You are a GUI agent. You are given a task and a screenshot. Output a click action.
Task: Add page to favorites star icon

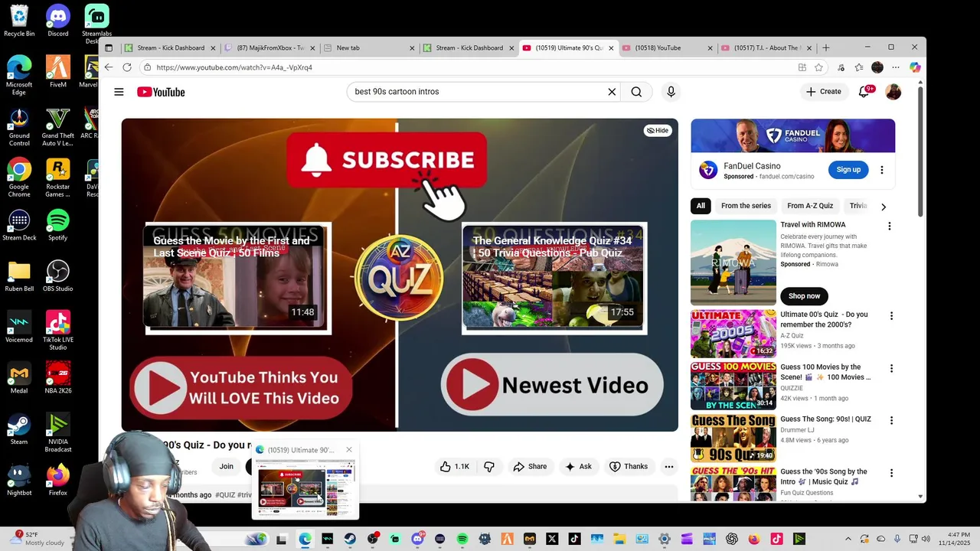pyautogui.click(x=819, y=67)
